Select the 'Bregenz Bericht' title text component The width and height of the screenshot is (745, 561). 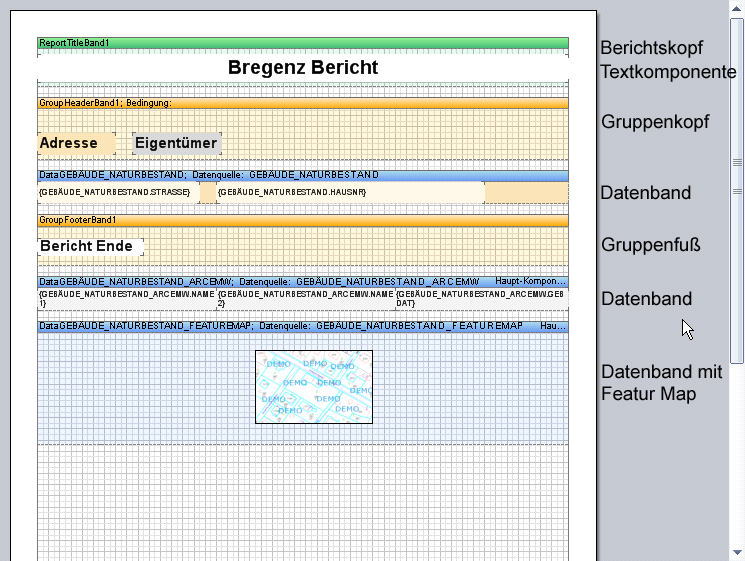(x=302, y=68)
